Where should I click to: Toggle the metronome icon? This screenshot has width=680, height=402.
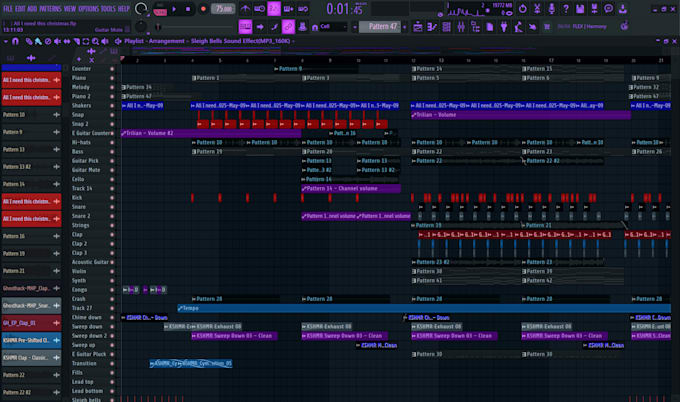point(245,9)
